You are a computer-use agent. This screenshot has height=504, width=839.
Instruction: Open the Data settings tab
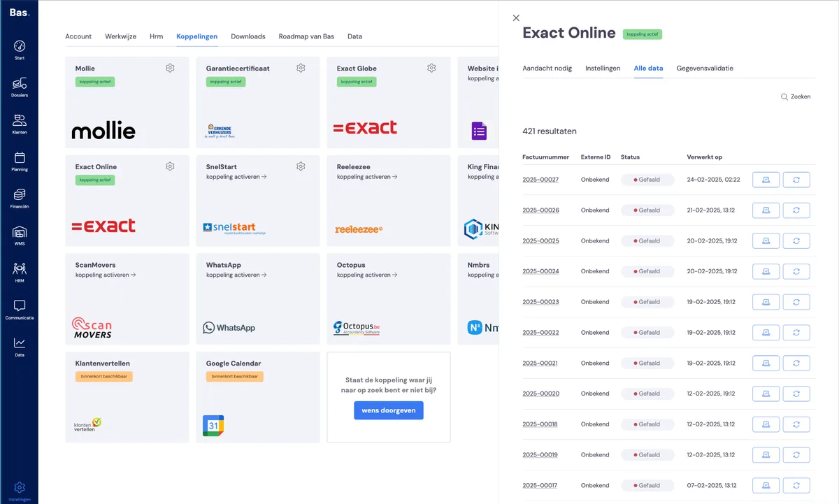pos(354,36)
